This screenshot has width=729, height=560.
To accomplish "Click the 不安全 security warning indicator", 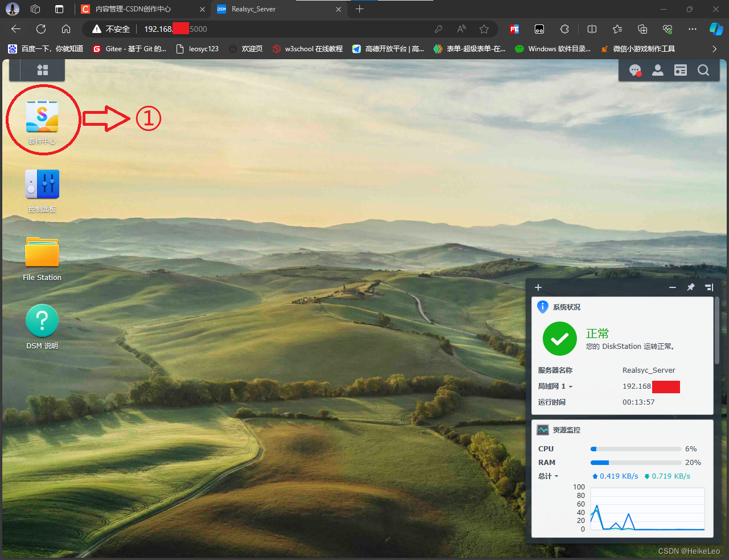I will 111,29.
